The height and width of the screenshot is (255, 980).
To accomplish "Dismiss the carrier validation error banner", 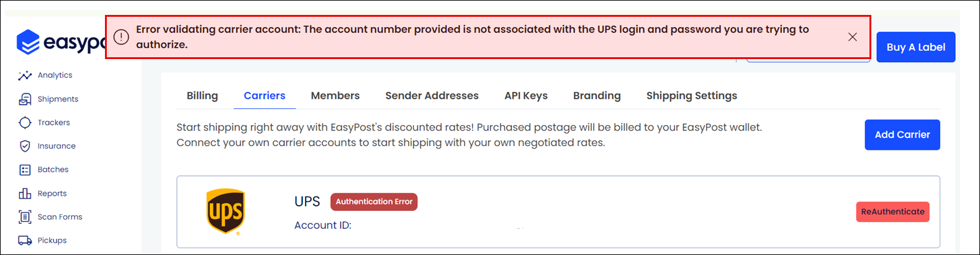I will pos(853,37).
